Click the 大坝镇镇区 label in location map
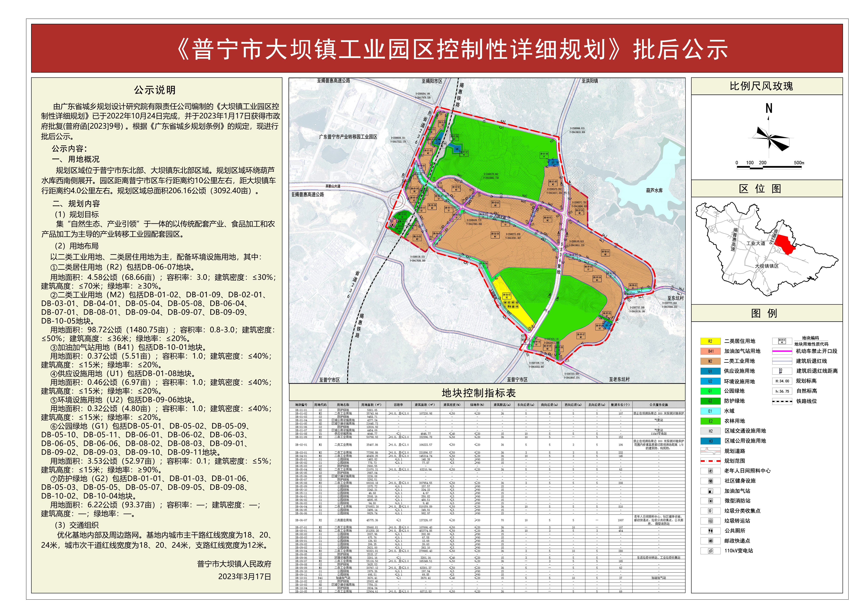Viewport: 868px width, 614px height. 767,266
